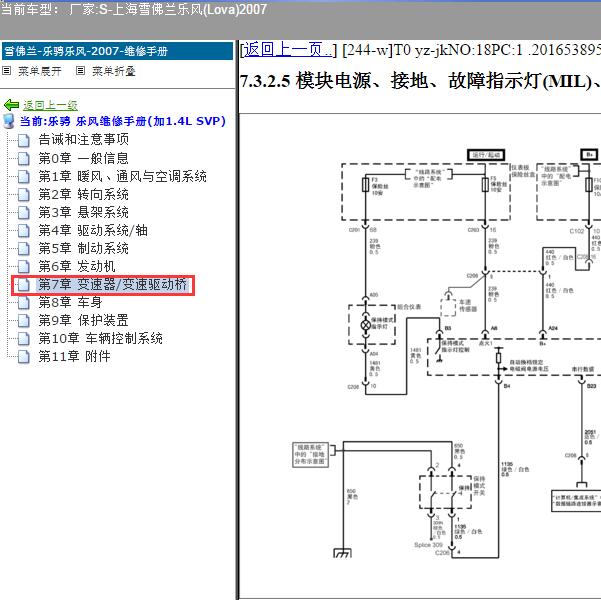This screenshot has height=600, width=601.
Task: Click page icon beside 告诫和注意事项
Action: [24, 140]
